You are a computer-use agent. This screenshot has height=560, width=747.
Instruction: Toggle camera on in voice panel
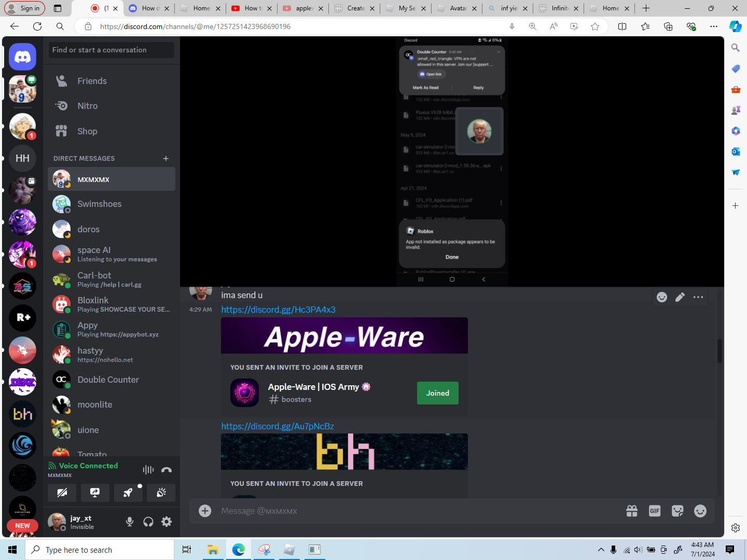point(62,493)
